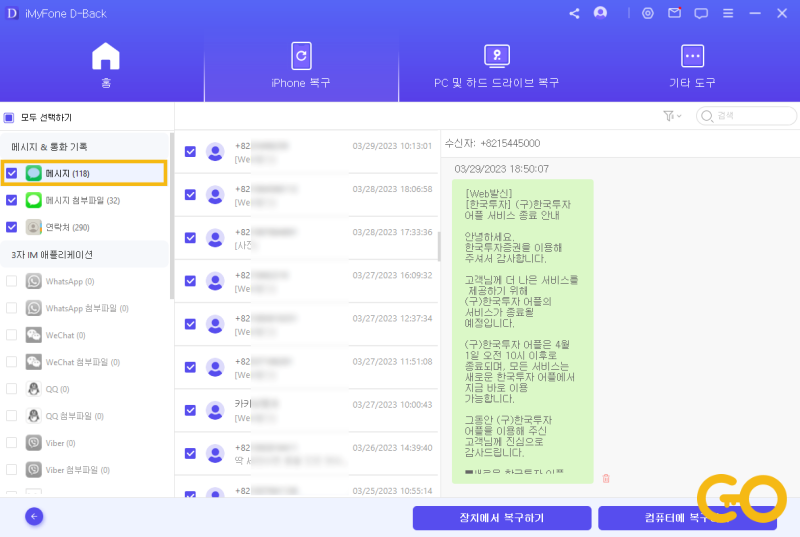Uncheck the 메시지 (118) checkbox
800x537 pixels.
click(x=11, y=173)
